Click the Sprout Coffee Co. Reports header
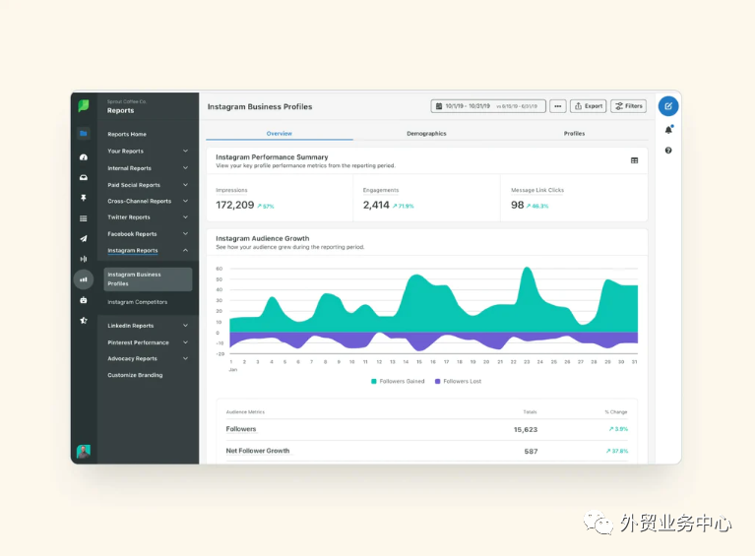The image size is (756, 556). point(127,106)
